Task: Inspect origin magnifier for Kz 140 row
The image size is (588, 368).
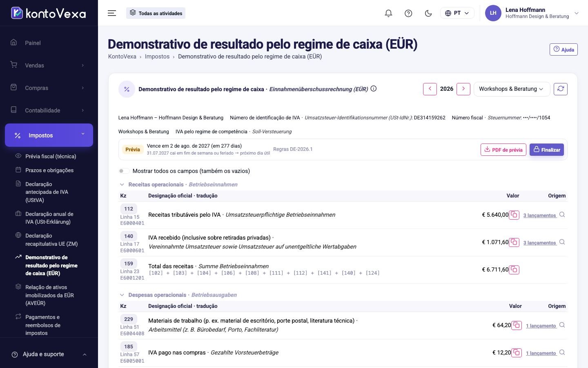Action: (x=562, y=242)
